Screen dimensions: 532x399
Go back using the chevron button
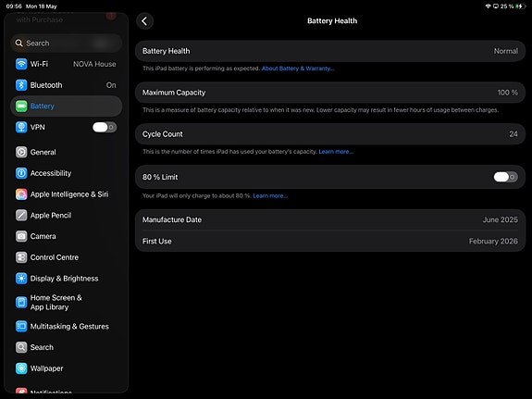tap(145, 21)
